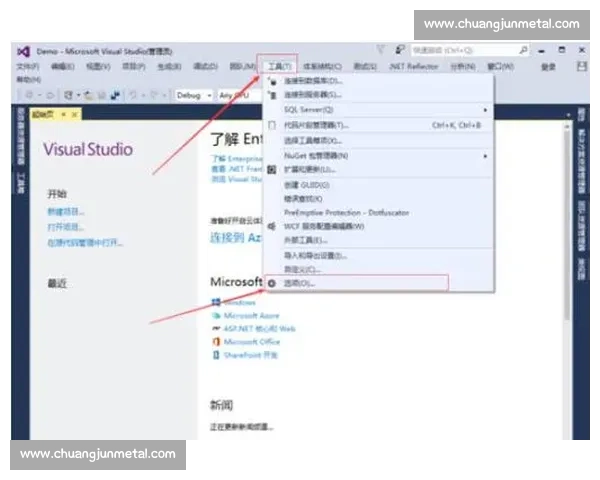Viewport: 600px width, 480px height.
Task: Click the start page vertical scrollbar thumb
Action: click(x=567, y=225)
